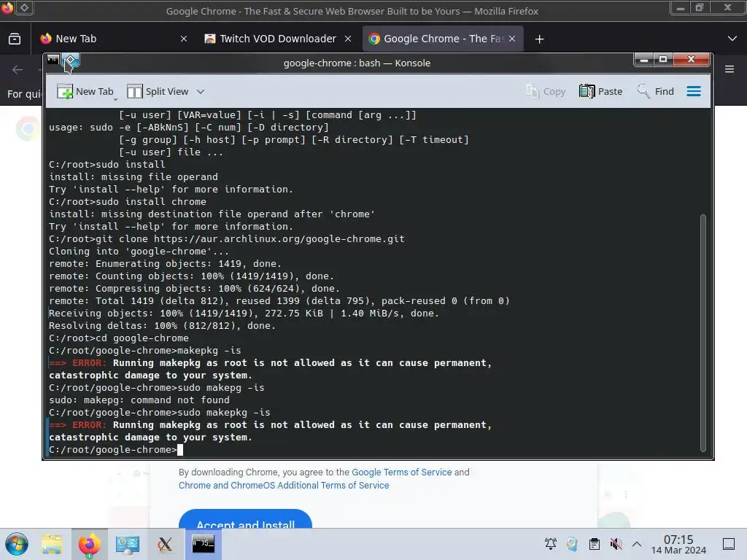Open Split View in Konsole

158,91
